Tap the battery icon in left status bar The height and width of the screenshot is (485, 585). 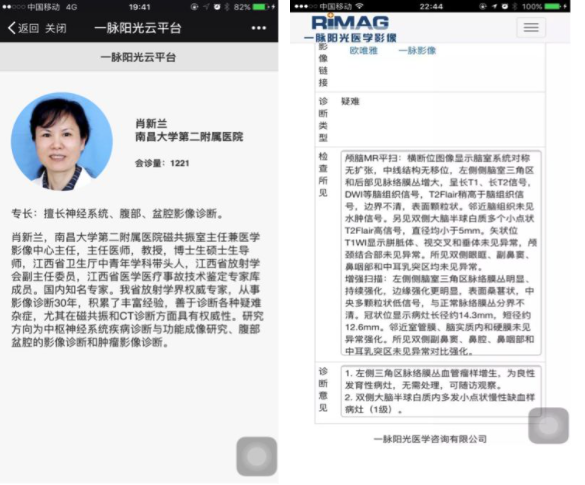260,7
